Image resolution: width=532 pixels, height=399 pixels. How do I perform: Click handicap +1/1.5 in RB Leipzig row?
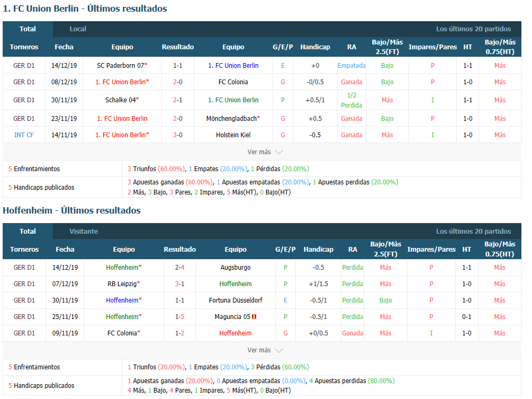tap(318, 284)
